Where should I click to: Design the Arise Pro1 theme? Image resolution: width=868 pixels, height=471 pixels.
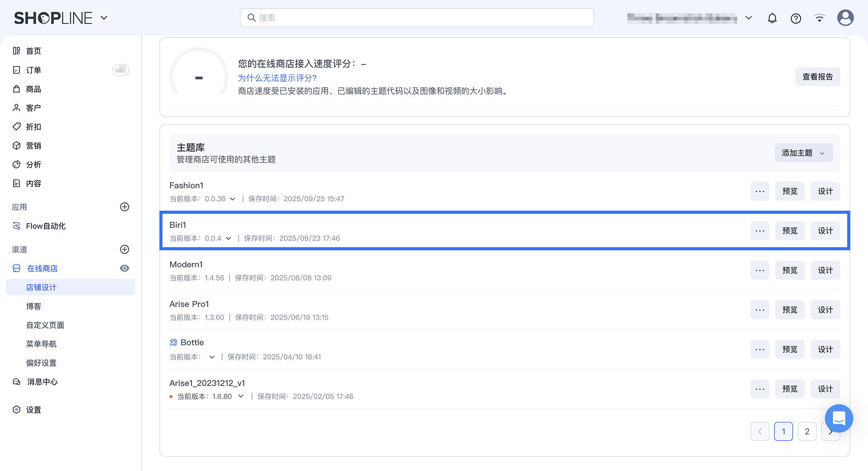[x=825, y=310]
